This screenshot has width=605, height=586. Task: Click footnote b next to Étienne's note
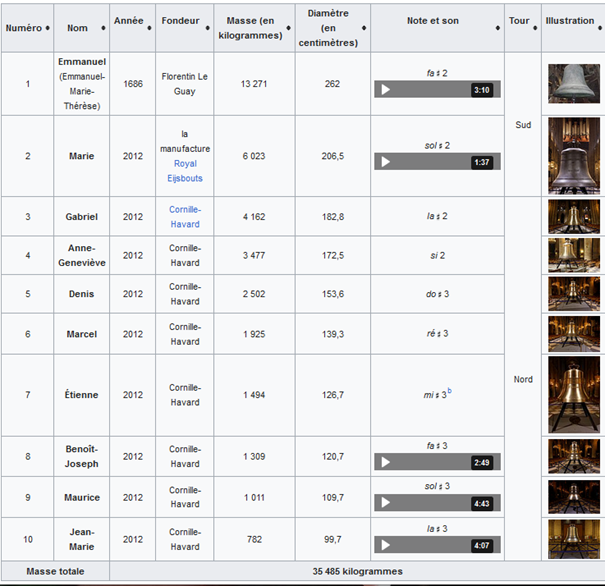click(x=449, y=391)
